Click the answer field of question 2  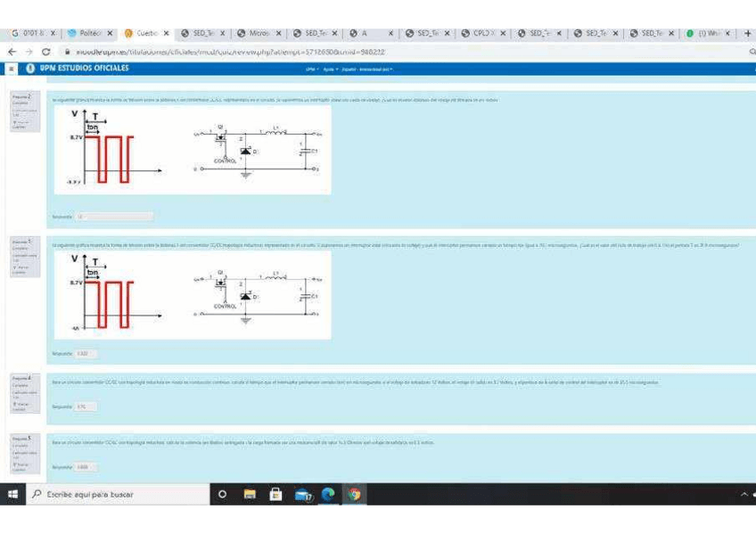[115, 216]
